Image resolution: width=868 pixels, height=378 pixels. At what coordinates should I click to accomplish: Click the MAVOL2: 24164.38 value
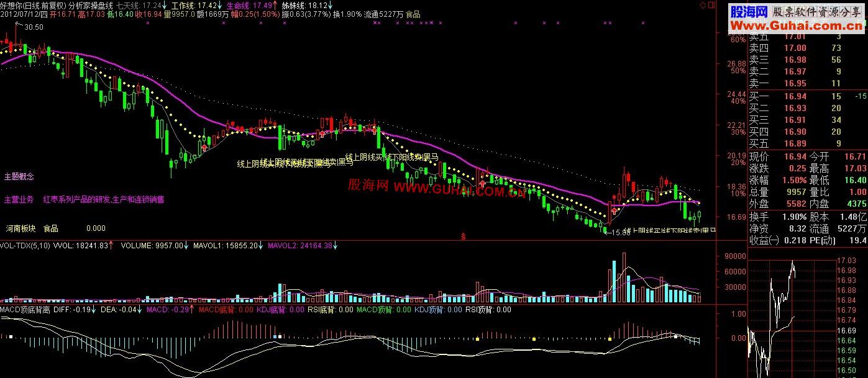pos(301,246)
